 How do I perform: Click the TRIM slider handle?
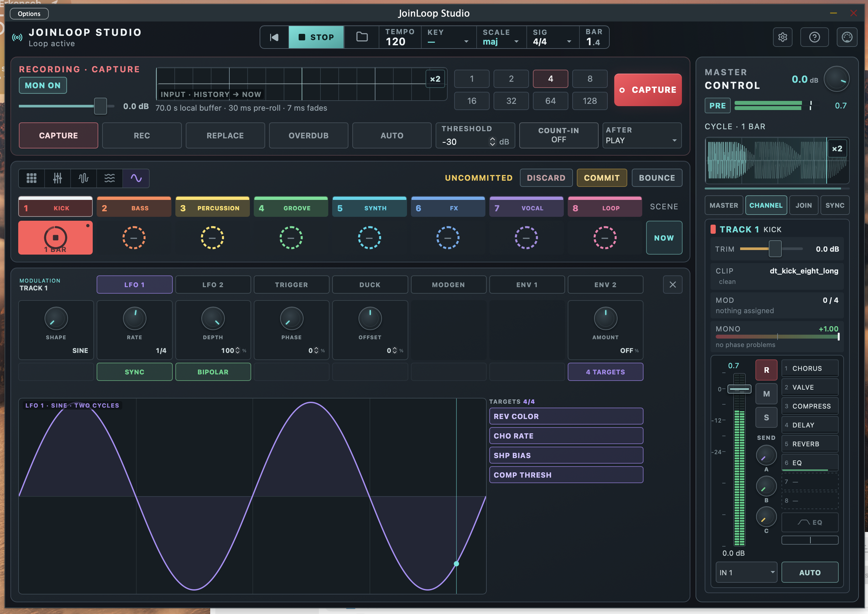(x=775, y=249)
